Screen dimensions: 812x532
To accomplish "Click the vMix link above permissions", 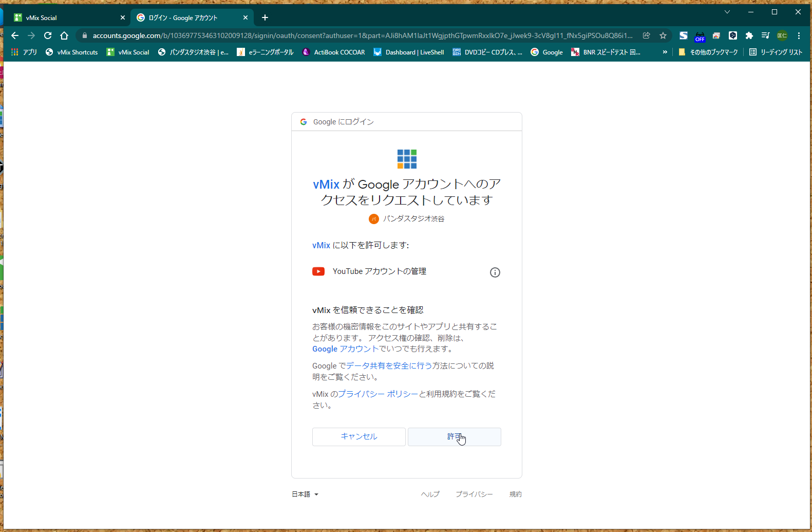I will [x=321, y=246].
